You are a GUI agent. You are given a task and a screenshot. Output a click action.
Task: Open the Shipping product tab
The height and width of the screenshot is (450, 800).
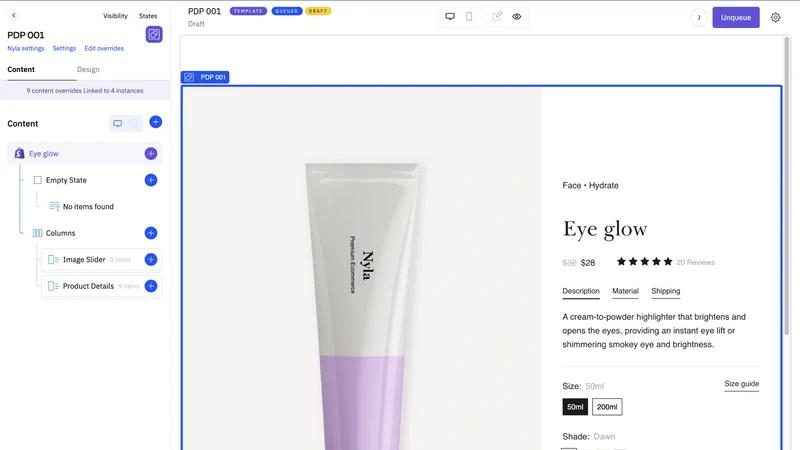(x=665, y=291)
